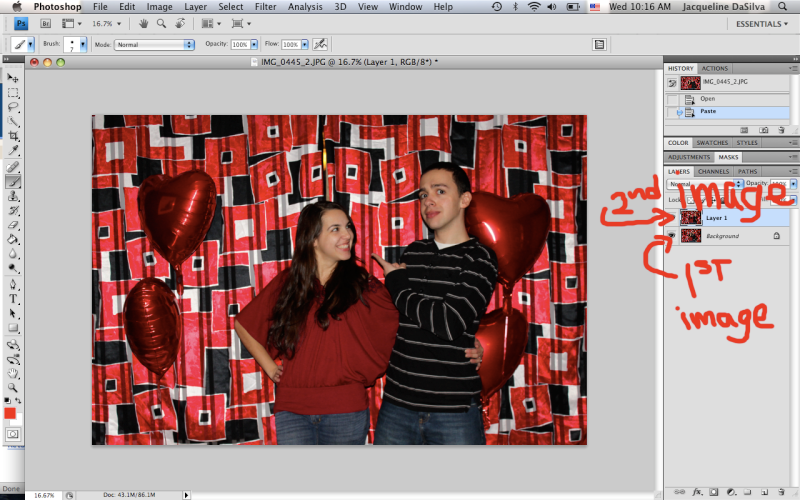Reset default foreground and background colors
The height and width of the screenshot is (500, 800).
pyautogui.click(x=8, y=401)
